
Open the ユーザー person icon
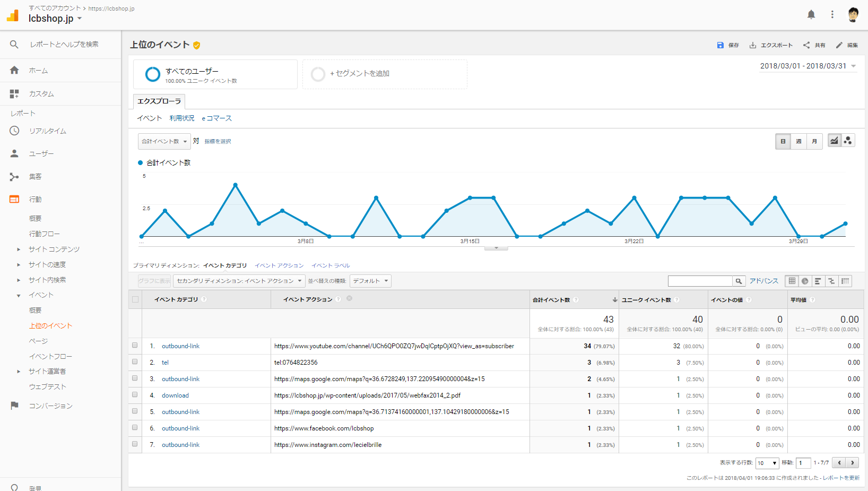(14, 153)
